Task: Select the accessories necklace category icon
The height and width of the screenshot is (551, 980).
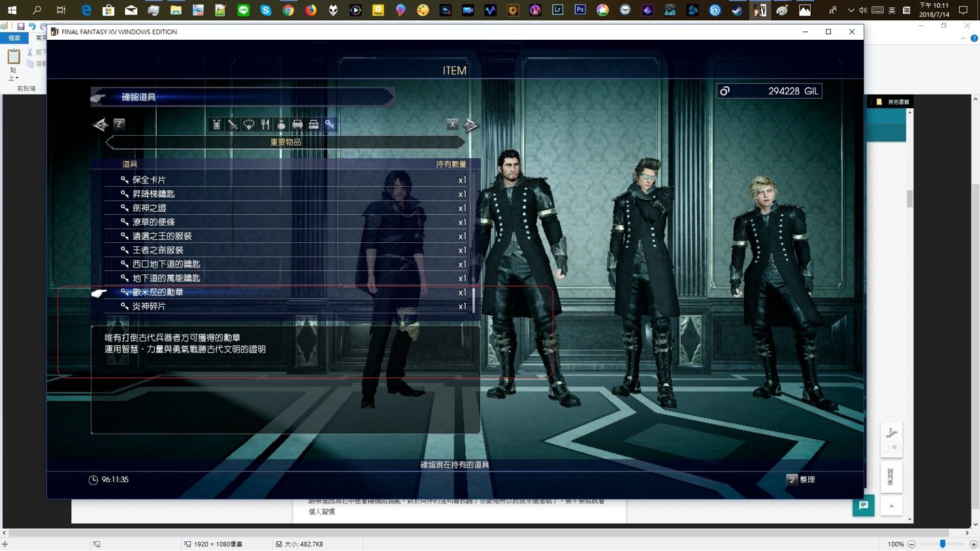Action: (249, 124)
